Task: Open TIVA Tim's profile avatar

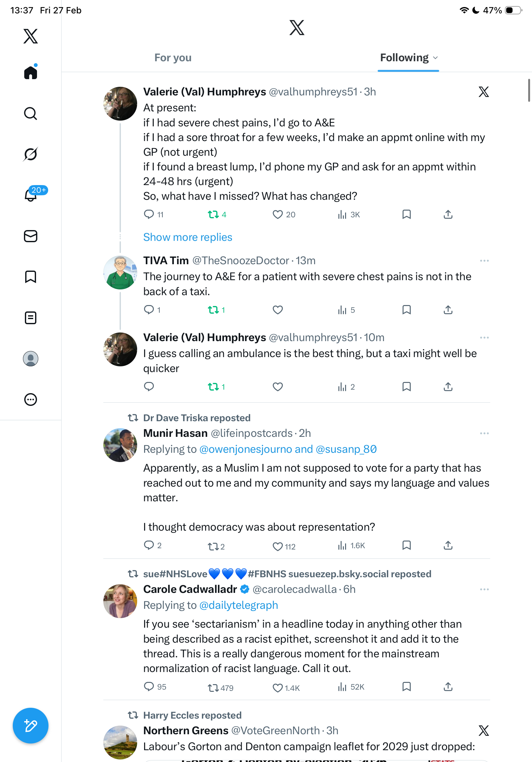Action: pyautogui.click(x=120, y=272)
